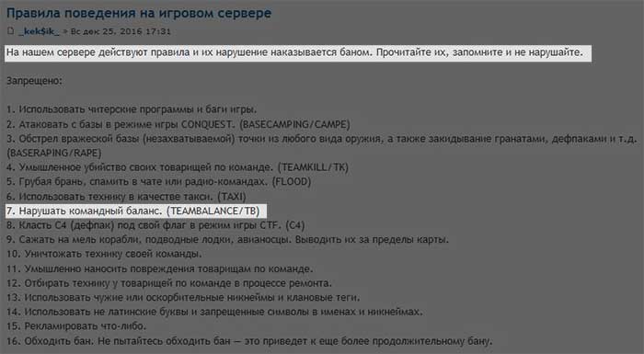Click the post icon beside the author name
644x354 pixels.
click(11, 30)
